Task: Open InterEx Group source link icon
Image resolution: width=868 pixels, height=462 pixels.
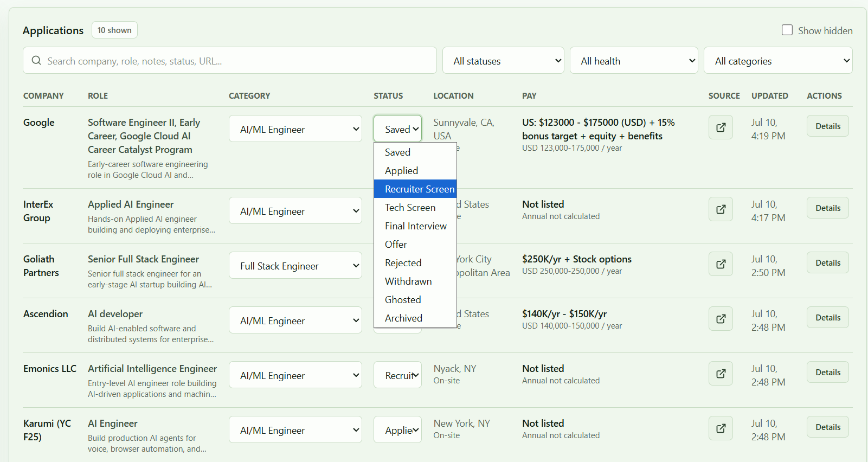Action: 721,209
